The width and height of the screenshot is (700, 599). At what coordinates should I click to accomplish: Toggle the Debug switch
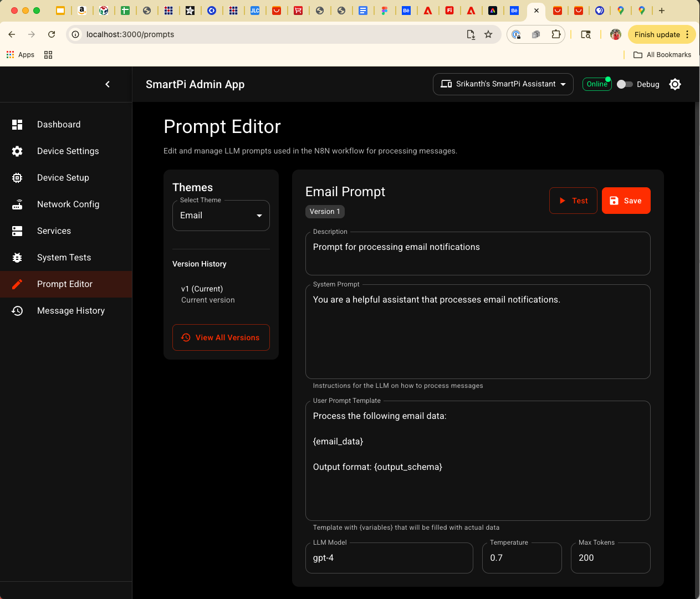(624, 84)
